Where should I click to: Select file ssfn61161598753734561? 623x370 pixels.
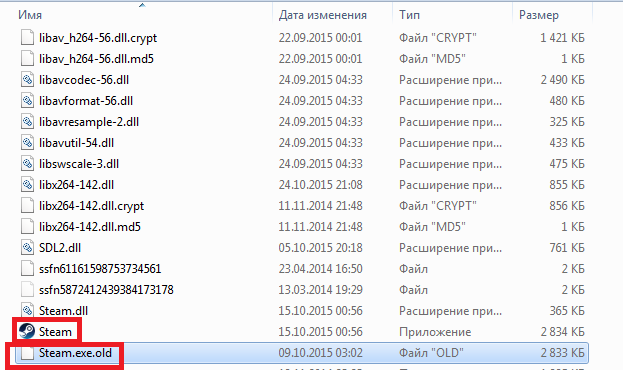(x=100, y=269)
